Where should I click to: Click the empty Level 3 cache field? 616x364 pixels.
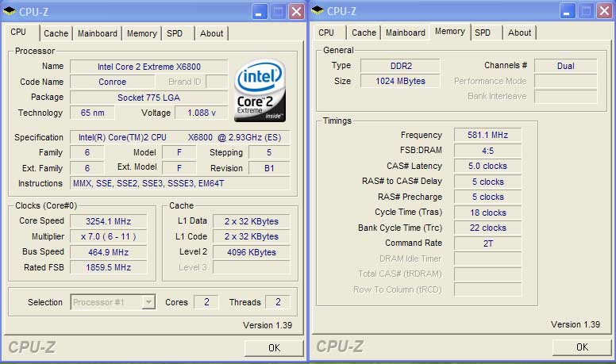(x=252, y=267)
